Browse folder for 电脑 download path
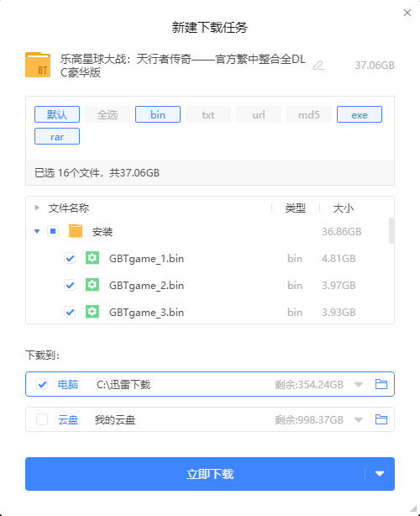This screenshot has height=516, width=420. (381, 384)
